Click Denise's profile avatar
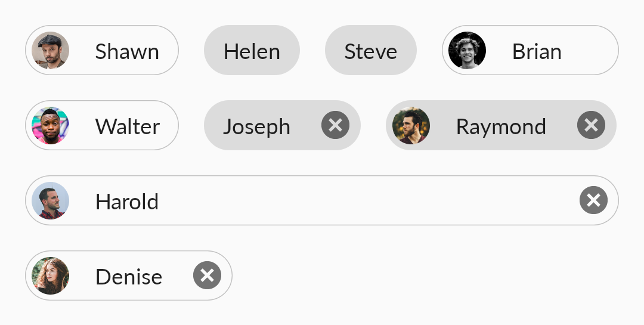 (x=51, y=276)
